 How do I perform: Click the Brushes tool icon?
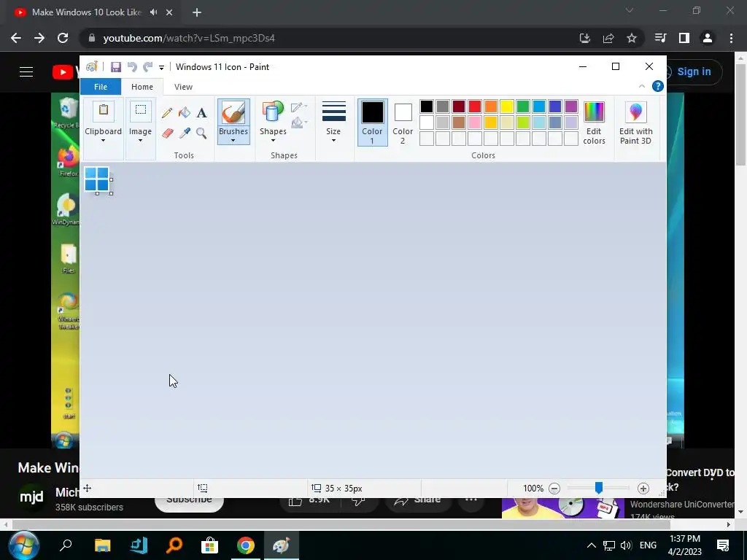(x=233, y=113)
